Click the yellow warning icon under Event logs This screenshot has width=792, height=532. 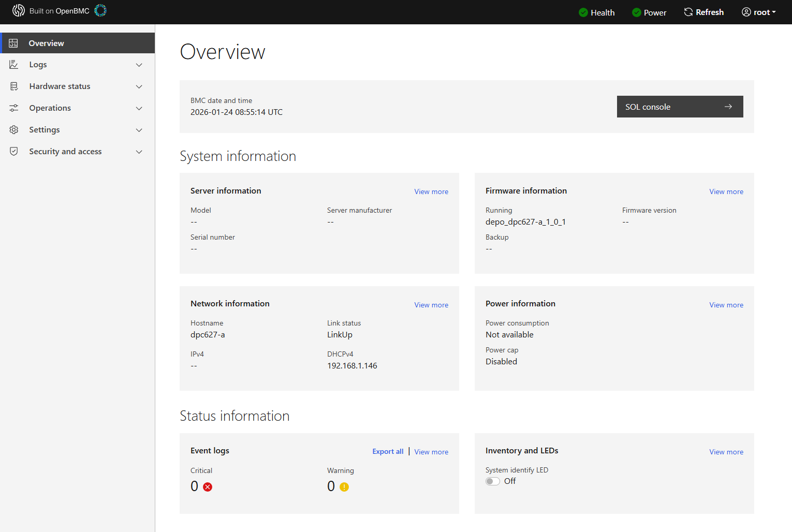point(345,486)
